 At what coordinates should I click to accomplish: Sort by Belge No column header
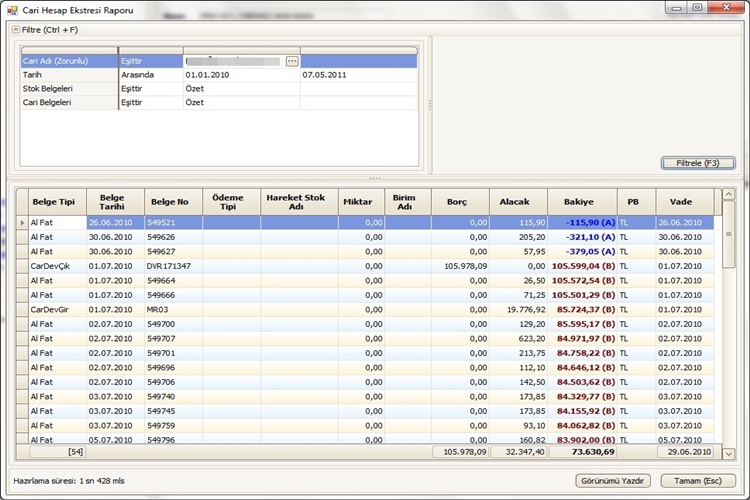tap(173, 202)
